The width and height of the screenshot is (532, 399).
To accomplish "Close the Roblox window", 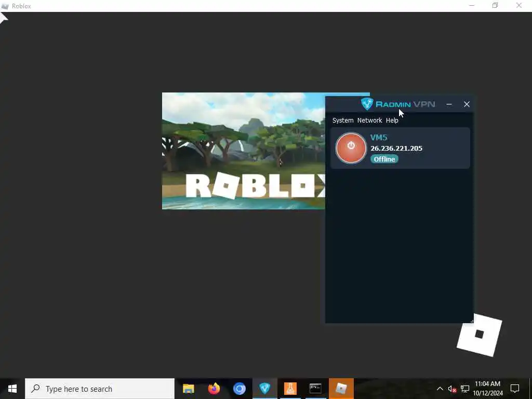I will (519, 5).
